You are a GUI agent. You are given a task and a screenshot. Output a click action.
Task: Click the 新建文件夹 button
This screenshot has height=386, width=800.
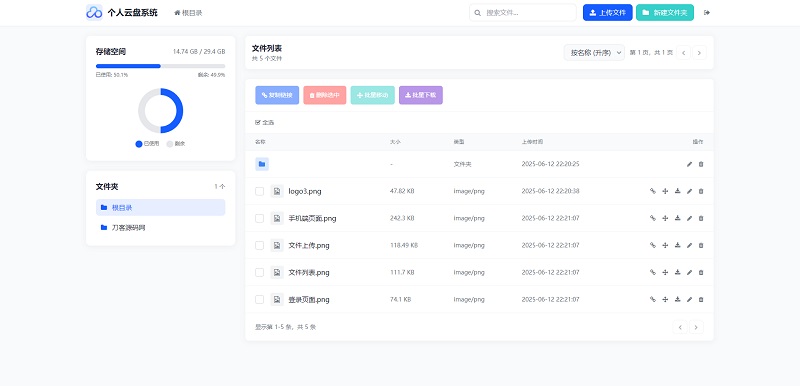click(665, 13)
